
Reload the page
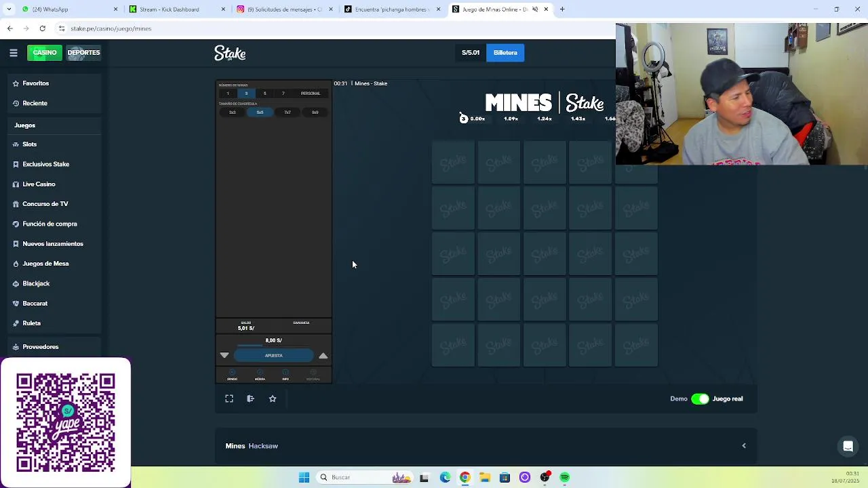click(42, 28)
